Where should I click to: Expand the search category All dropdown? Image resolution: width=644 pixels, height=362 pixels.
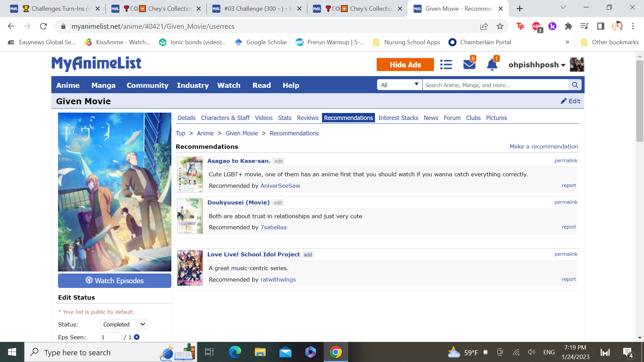(x=399, y=85)
